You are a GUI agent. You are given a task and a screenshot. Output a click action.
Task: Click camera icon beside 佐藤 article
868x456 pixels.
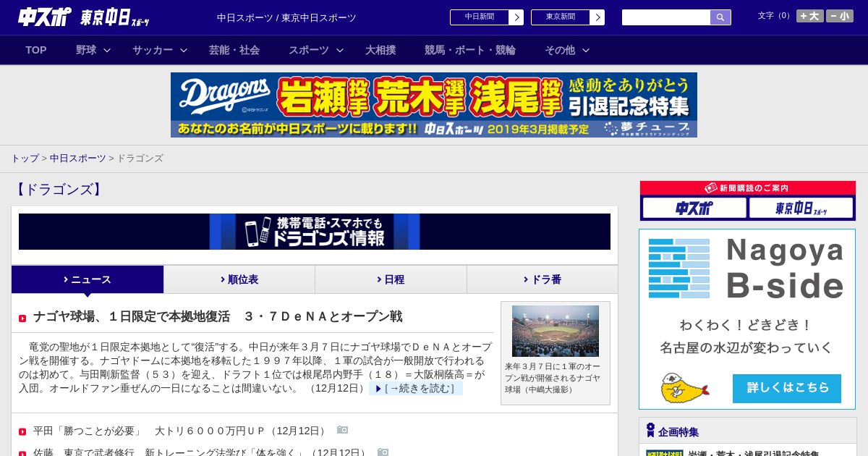[383, 452]
